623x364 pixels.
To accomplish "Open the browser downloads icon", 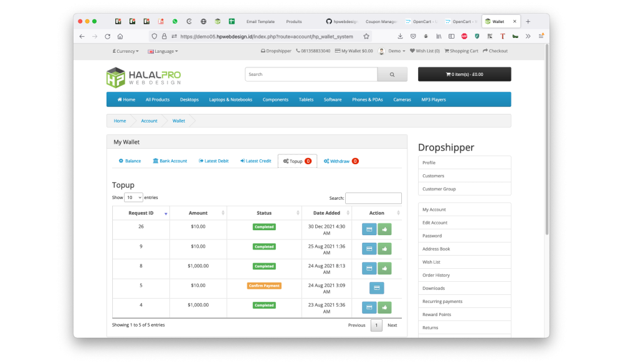I will [x=400, y=37].
